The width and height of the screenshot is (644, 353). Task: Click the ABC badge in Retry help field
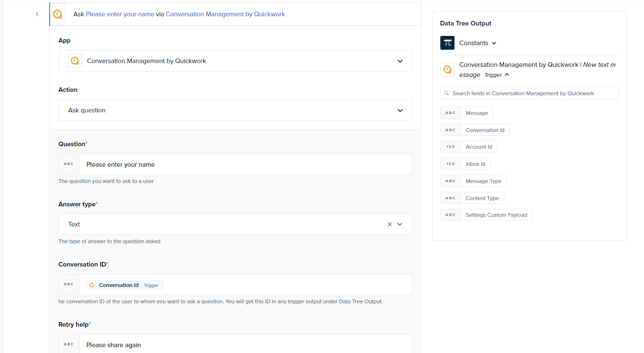tap(69, 344)
